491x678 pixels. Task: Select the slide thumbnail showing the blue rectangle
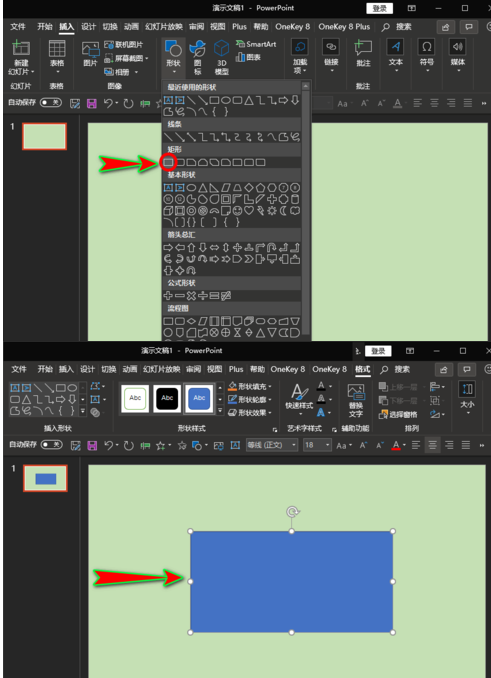pyautogui.click(x=45, y=478)
